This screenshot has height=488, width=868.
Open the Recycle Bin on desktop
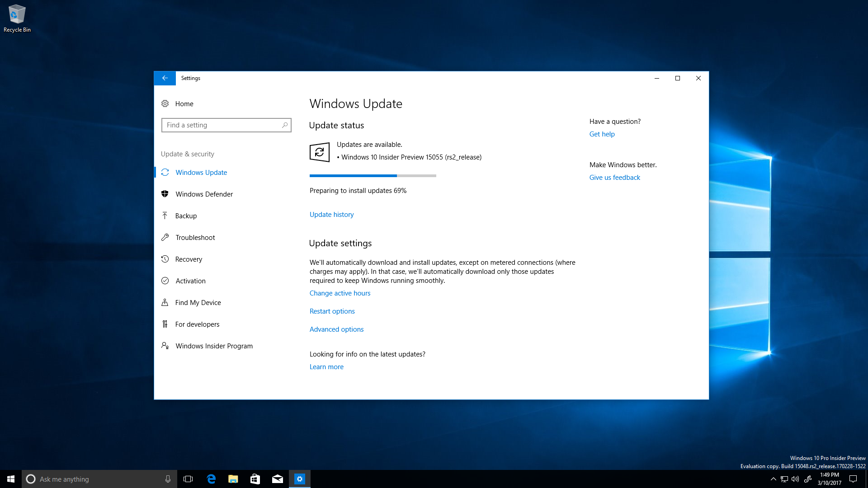[17, 19]
